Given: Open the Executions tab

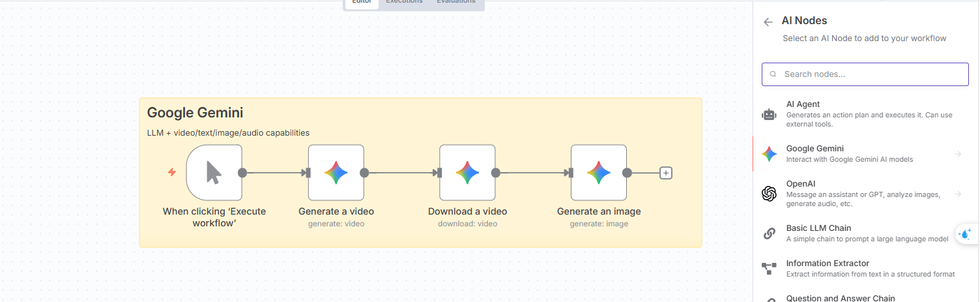Looking at the screenshot, I should pos(404,2).
